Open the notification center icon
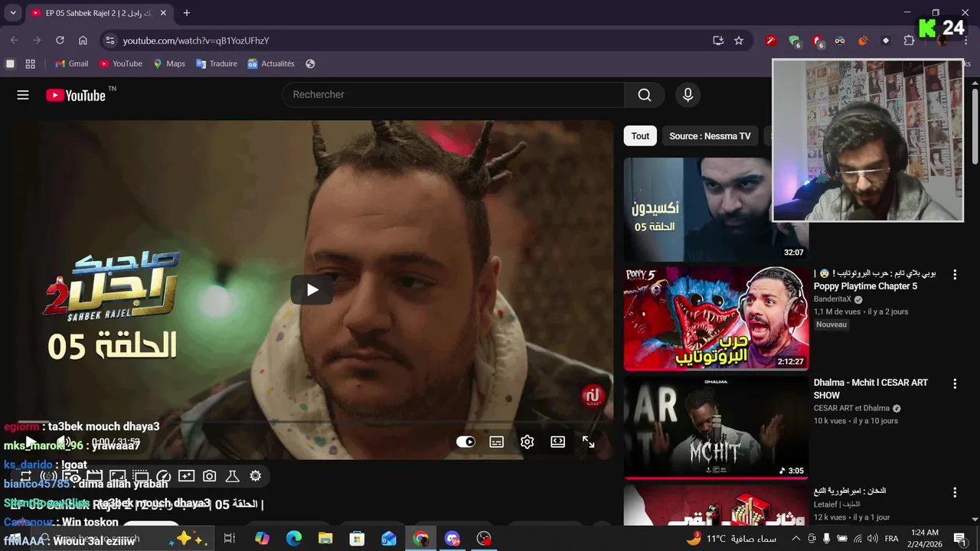 pos(959,539)
